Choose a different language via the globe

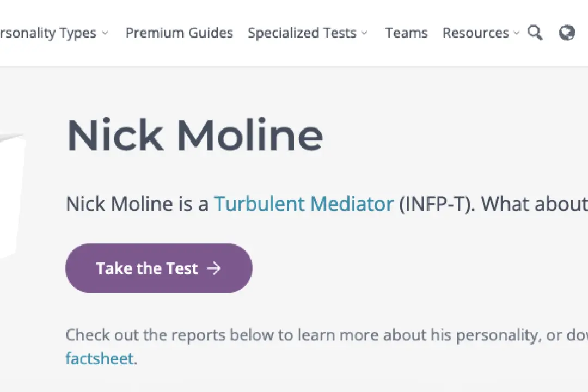[x=567, y=33]
